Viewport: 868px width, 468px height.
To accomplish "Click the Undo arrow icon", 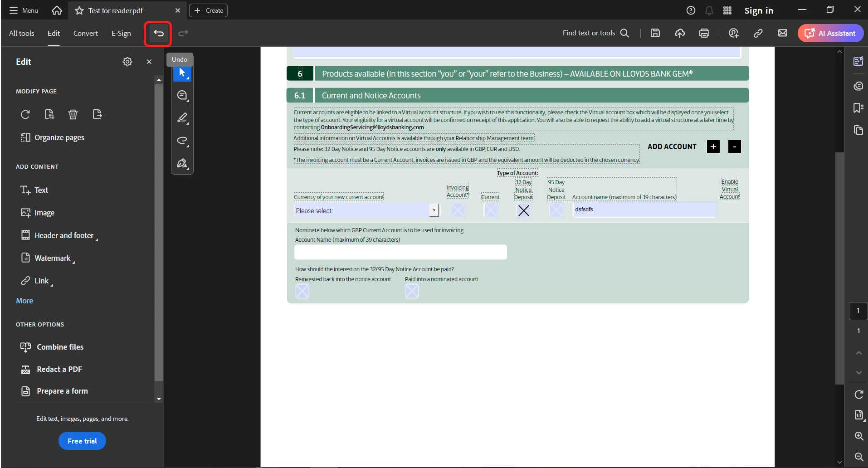I will pos(158,33).
